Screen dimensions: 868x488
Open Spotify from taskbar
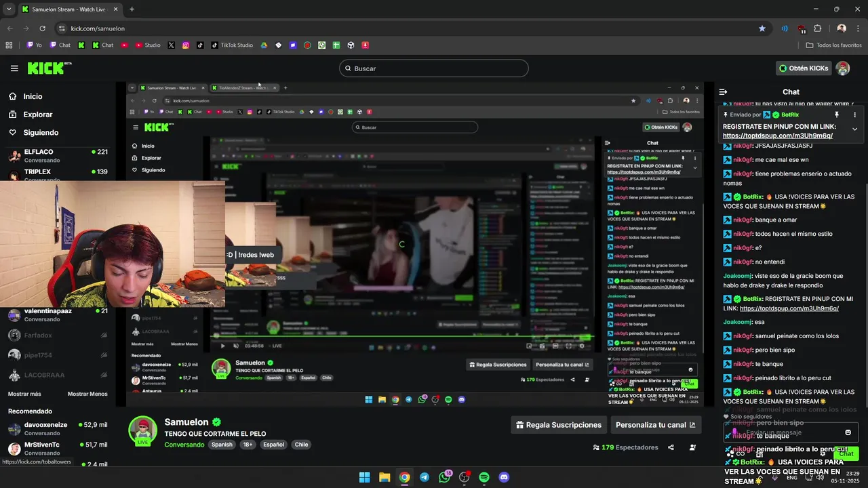(484, 477)
